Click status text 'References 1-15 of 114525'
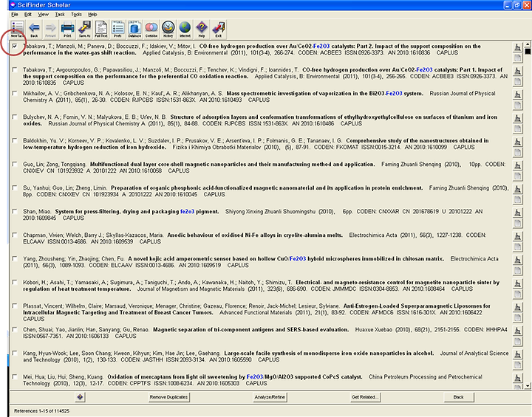Viewport: 532px width, 417px height. [41, 411]
